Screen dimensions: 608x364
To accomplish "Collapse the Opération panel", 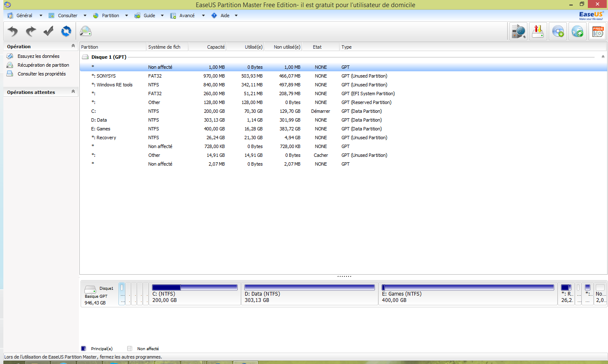I will coord(73,46).
